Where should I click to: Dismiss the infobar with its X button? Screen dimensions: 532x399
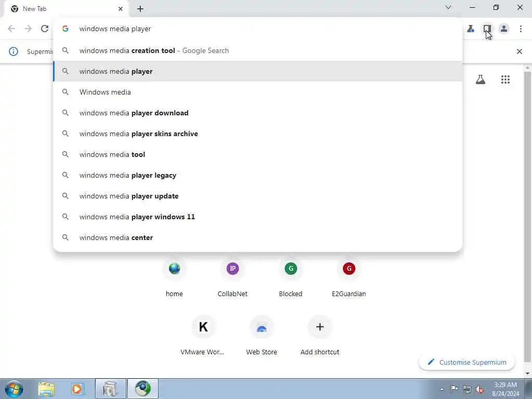pyautogui.click(x=519, y=51)
